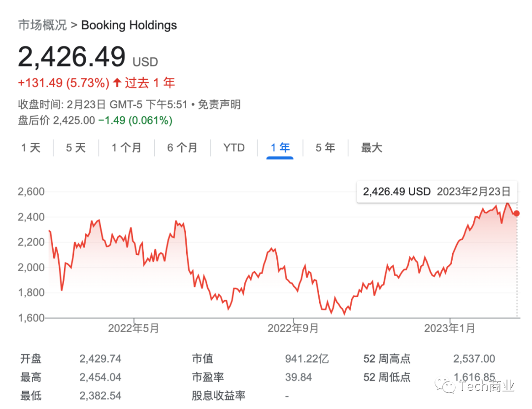Open the 免责声明 disclaimer link

tap(219, 104)
